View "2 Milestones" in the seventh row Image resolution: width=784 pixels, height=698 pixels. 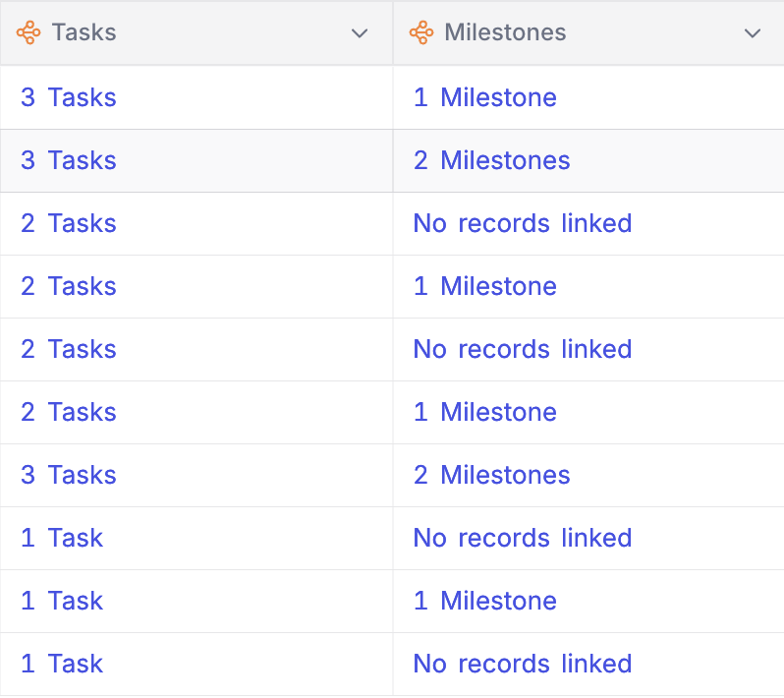(491, 475)
